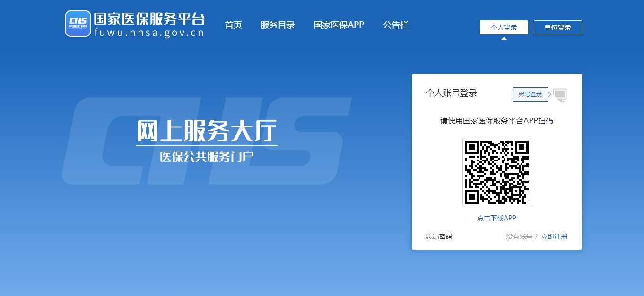This screenshot has height=296, width=644.
Task: Select 国家医保APP in the top navigation
Action: click(x=339, y=25)
